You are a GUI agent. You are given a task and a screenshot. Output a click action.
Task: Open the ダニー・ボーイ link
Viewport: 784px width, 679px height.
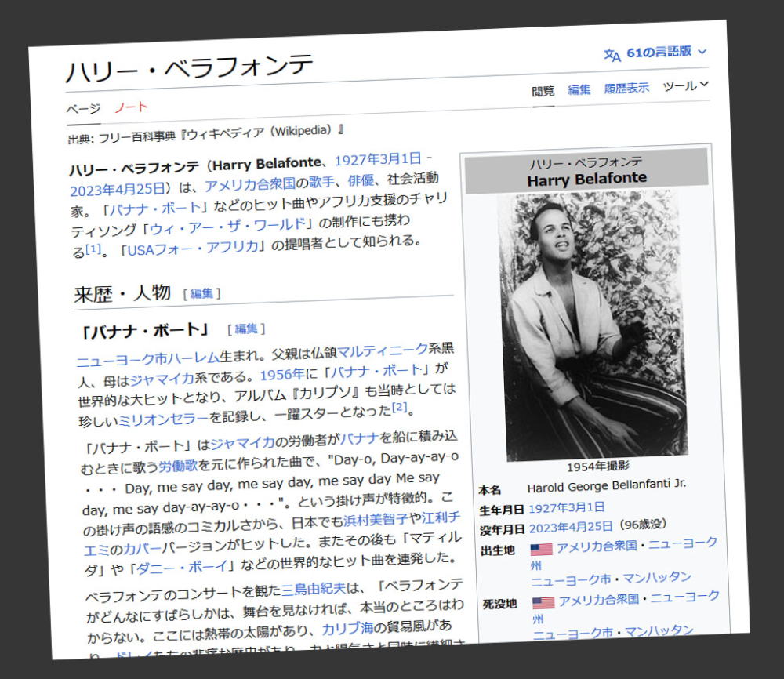pos(182,568)
